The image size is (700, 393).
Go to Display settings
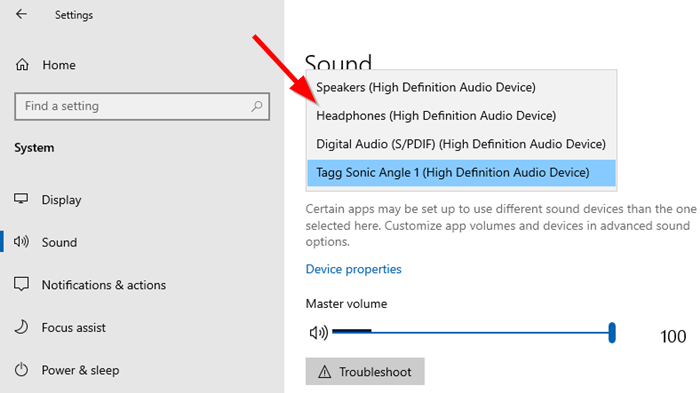(61, 200)
